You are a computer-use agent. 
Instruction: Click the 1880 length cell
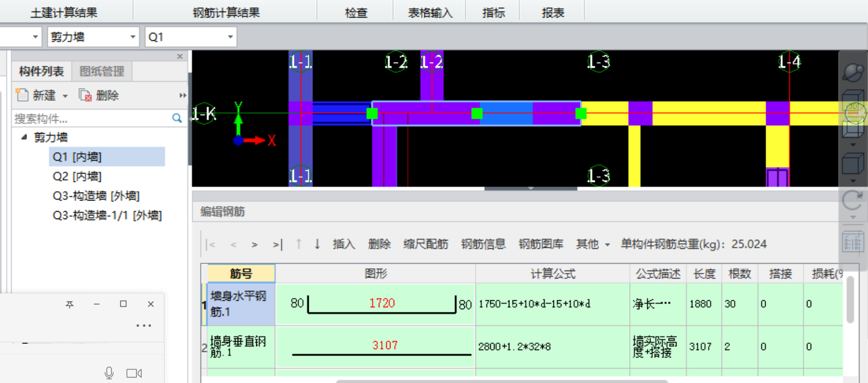704,304
